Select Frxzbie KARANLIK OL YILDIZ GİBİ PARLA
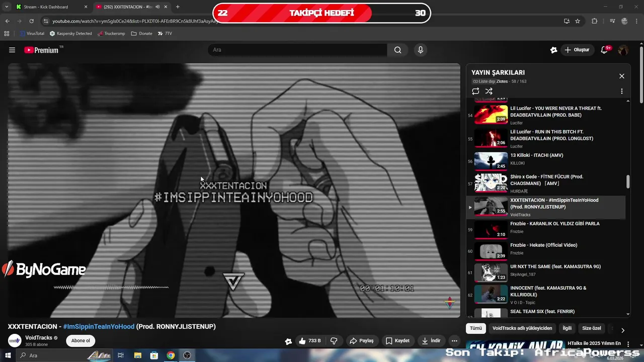The height and width of the screenshot is (362, 644). point(546,230)
